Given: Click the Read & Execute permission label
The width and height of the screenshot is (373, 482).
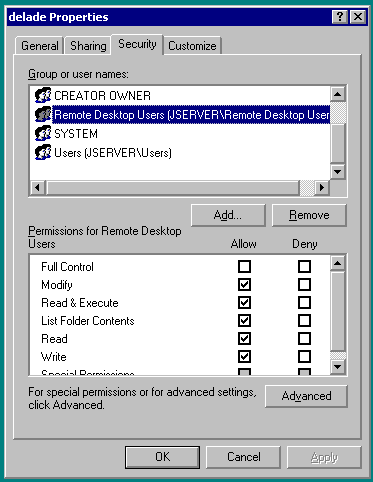Looking at the screenshot, I should pyautogui.click(x=80, y=303).
